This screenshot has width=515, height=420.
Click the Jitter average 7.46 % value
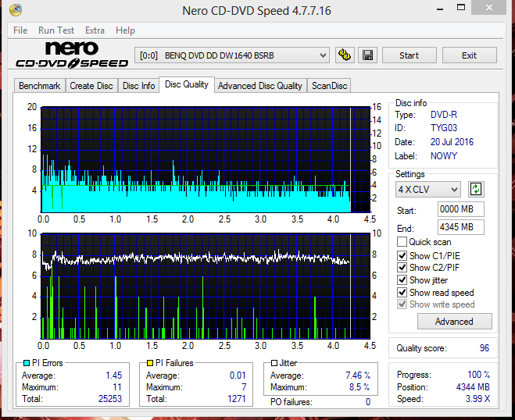pyautogui.click(x=358, y=375)
